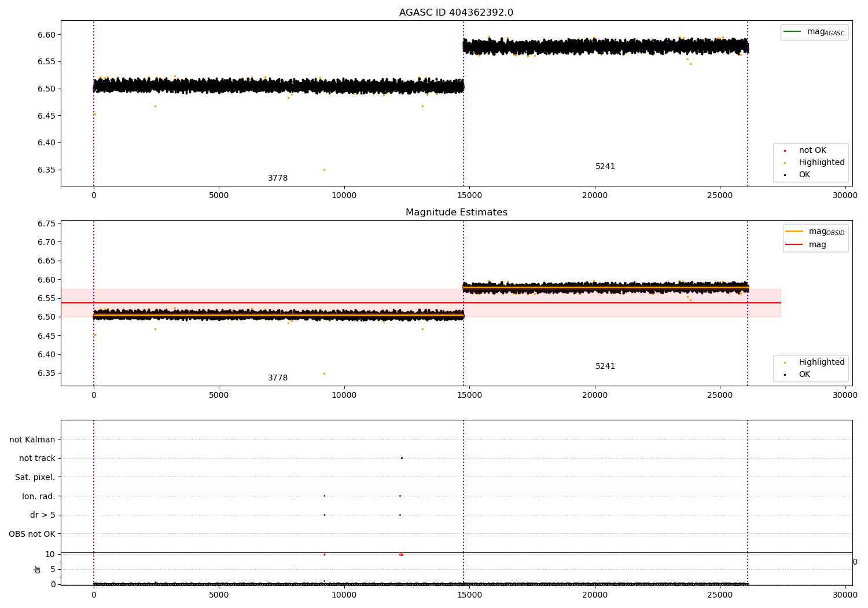The image size is (868, 608).
Task: Click obsid label 3778 in top plot
Action: 278,178
